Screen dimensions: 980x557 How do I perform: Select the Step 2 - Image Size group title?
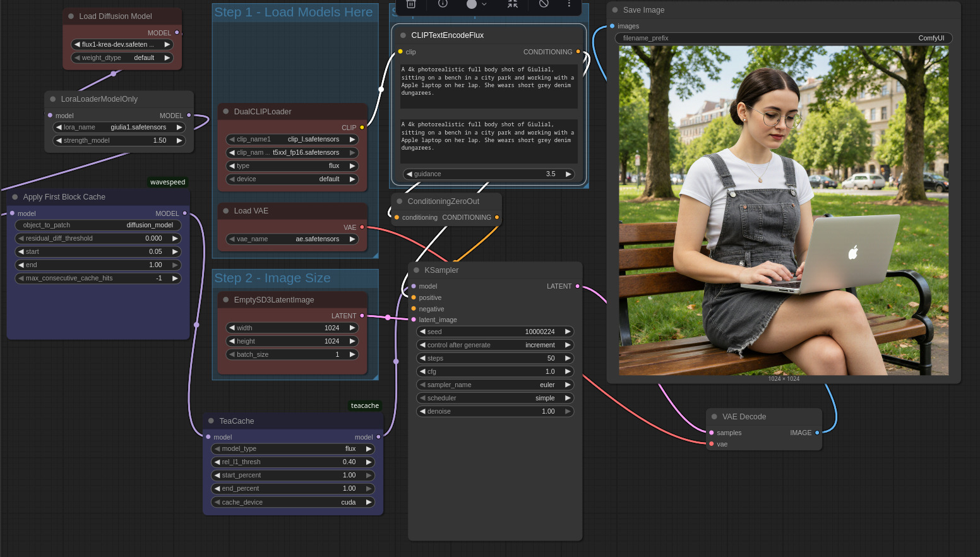[x=272, y=278]
